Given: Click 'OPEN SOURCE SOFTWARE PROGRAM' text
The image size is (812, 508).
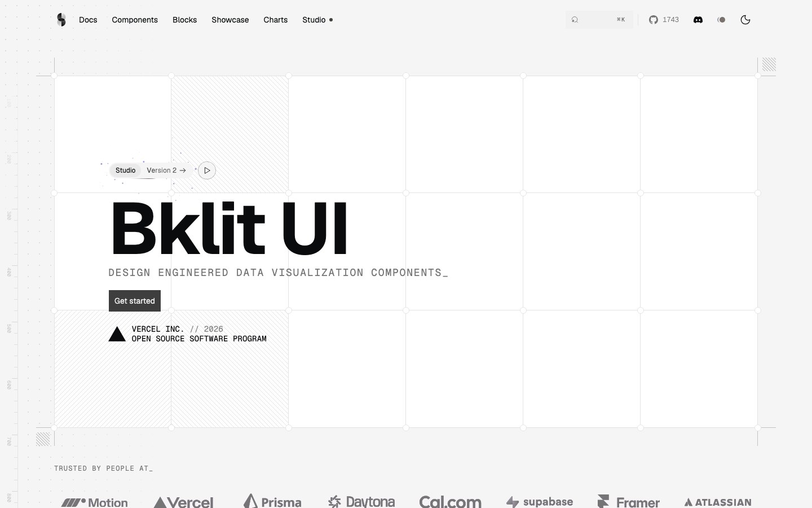Looking at the screenshot, I should coord(199,339).
